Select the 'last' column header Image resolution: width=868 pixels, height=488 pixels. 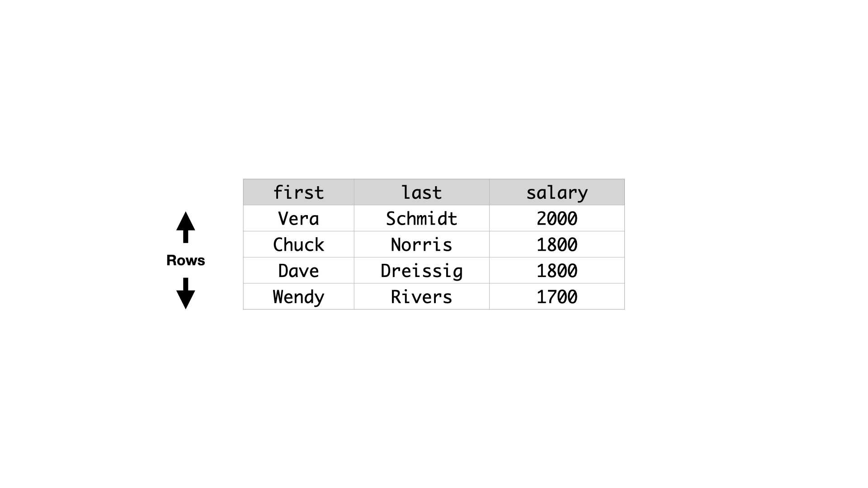pyautogui.click(x=421, y=192)
